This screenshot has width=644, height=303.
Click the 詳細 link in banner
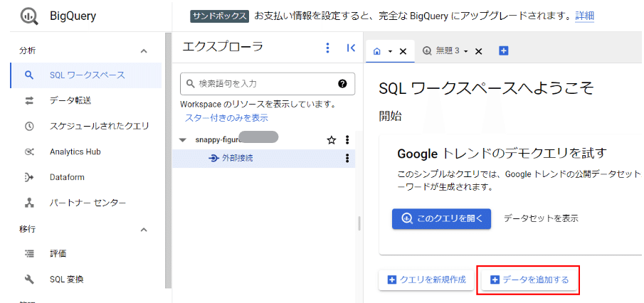click(584, 16)
